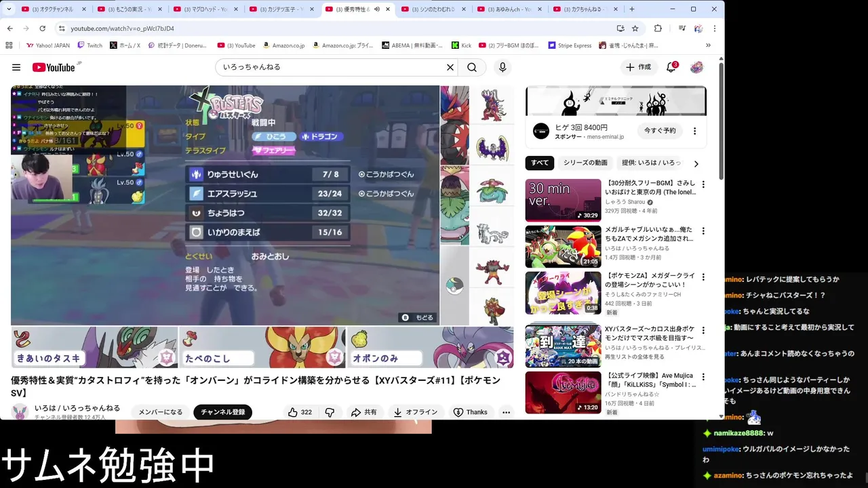Image resolution: width=868 pixels, height=488 pixels.
Task: Download video with オフライン button
Action: pyautogui.click(x=414, y=412)
